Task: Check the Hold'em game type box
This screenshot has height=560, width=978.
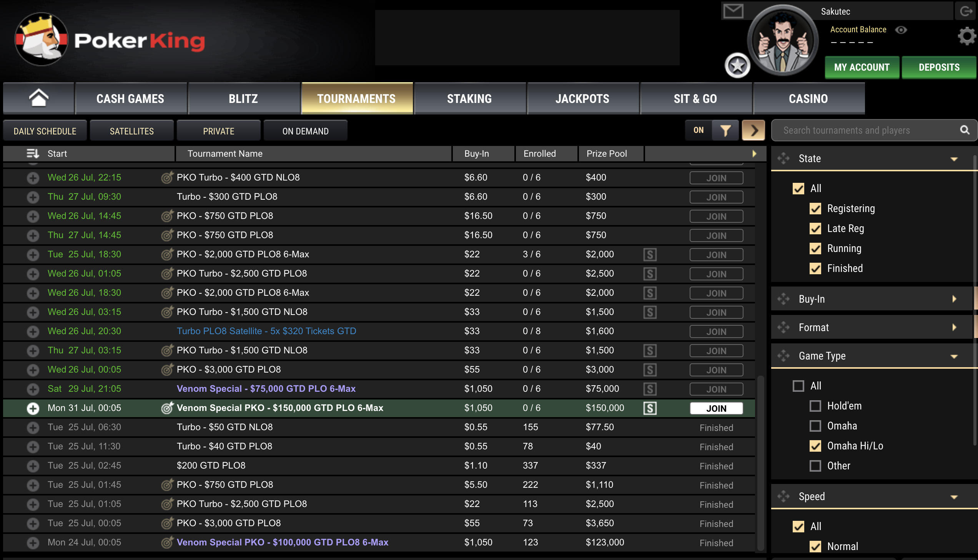Action: pos(815,406)
